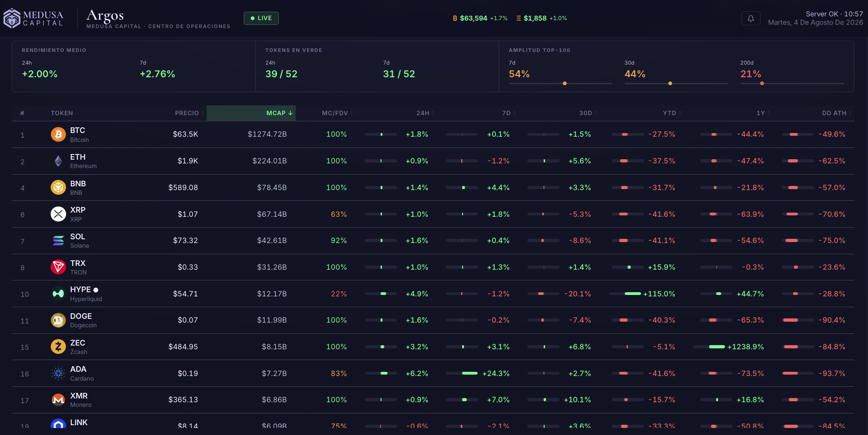Sort by the YTD column header

(x=672, y=113)
